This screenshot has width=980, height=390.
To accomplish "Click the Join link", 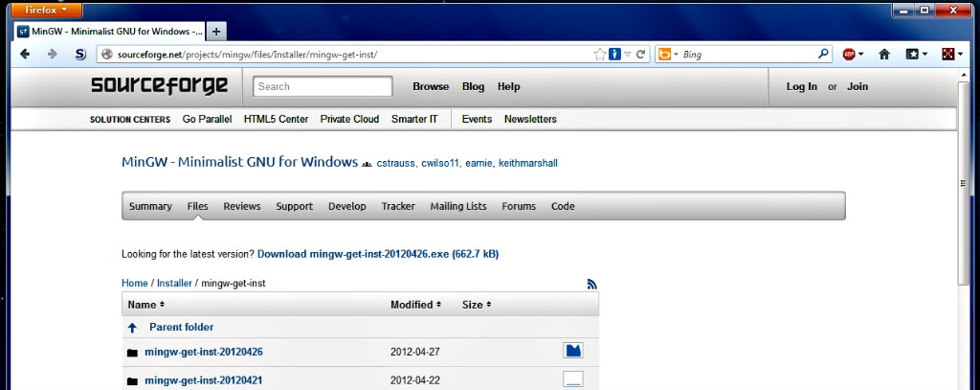I will point(857,86).
